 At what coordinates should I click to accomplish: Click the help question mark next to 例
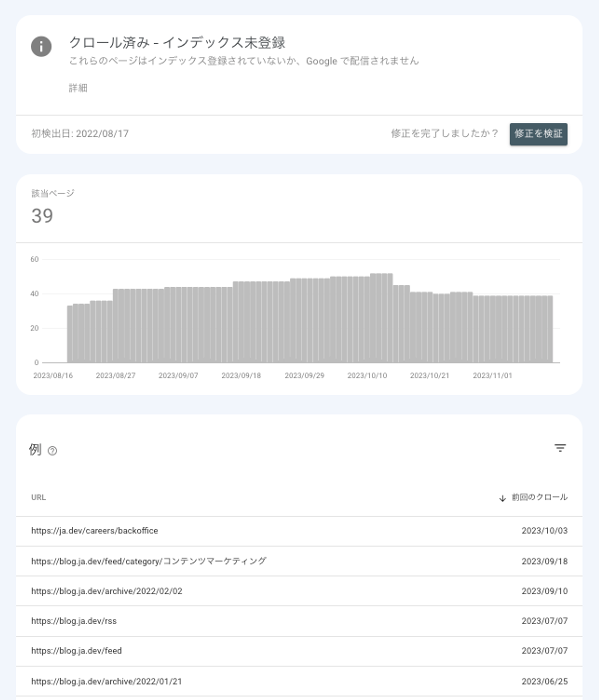click(x=53, y=451)
